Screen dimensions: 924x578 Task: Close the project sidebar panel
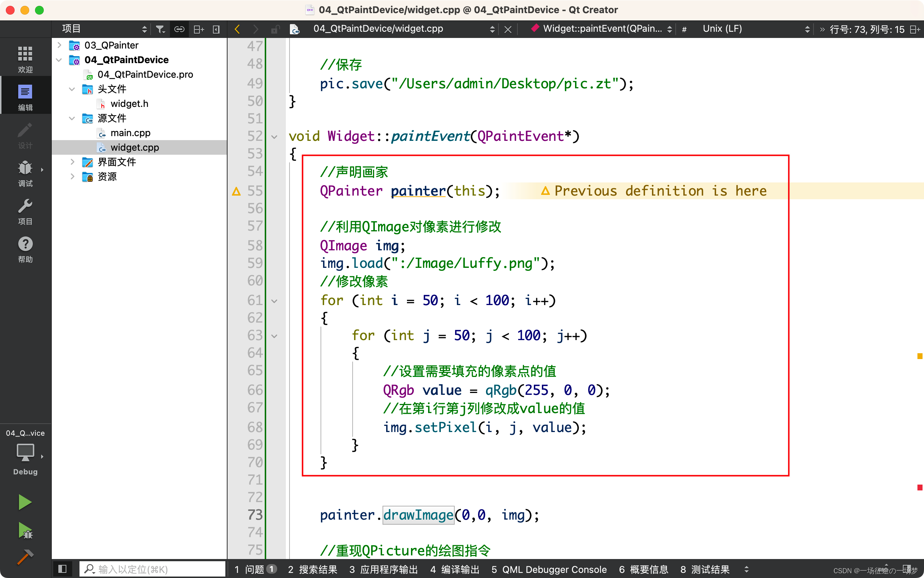216,29
